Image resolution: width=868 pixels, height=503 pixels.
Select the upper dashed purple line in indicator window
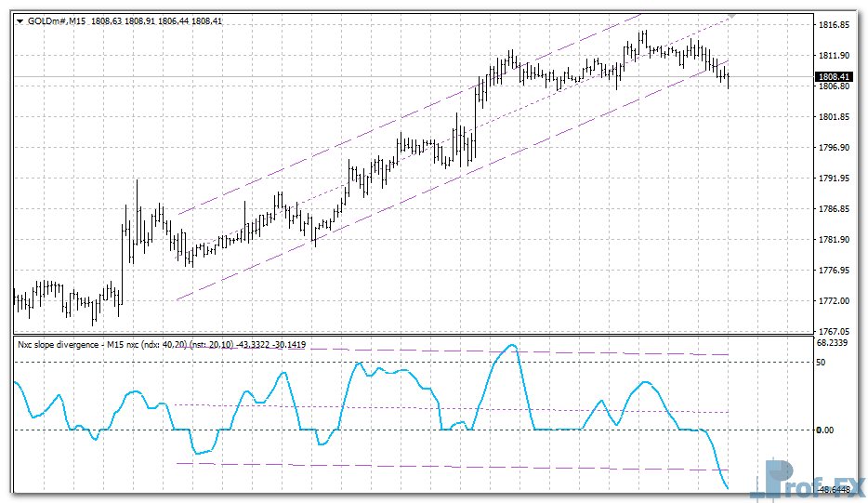tap(604, 353)
